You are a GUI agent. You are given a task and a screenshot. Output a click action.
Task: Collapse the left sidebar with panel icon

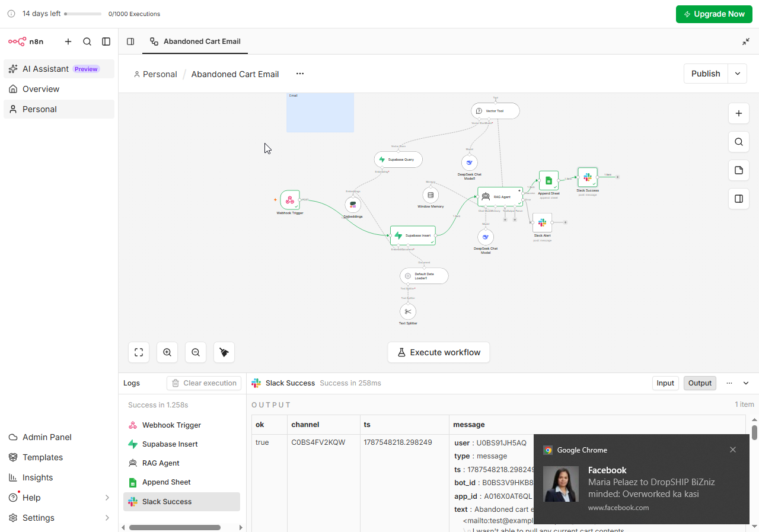click(x=106, y=42)
